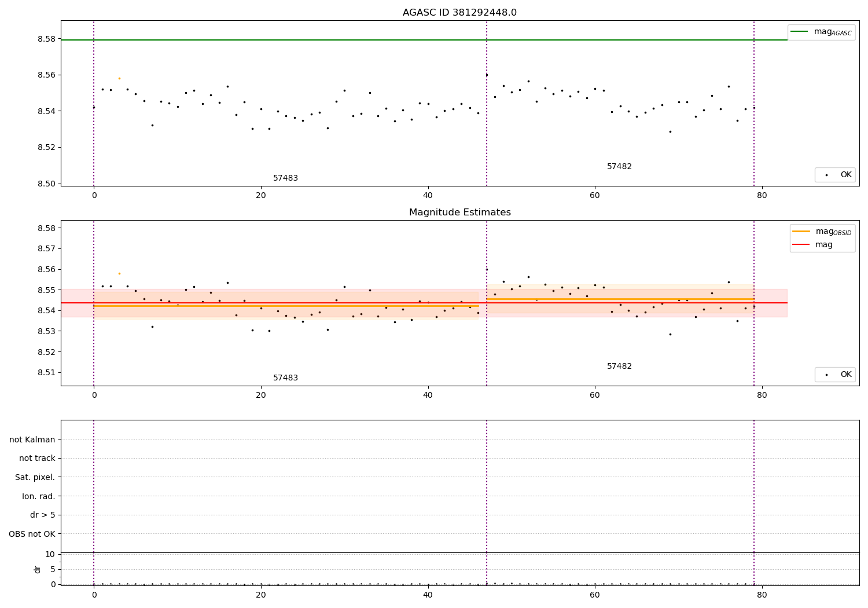Click the OK legend in middle plot

pyautogui.click(x=835, y=375)
